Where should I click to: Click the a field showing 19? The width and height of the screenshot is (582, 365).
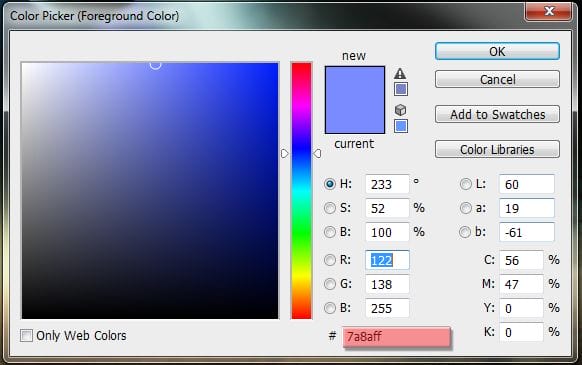(x=527, y=208)
